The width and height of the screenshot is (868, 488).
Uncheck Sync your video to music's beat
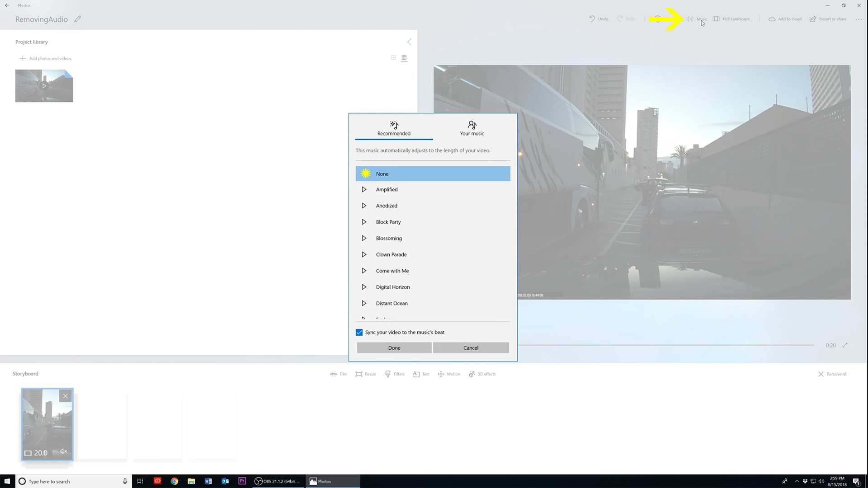pos(359,332)
